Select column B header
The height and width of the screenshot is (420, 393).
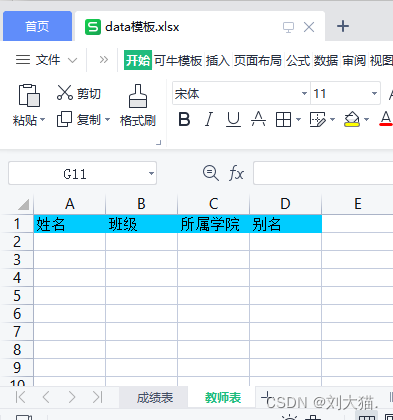click(x=141, y=204)
